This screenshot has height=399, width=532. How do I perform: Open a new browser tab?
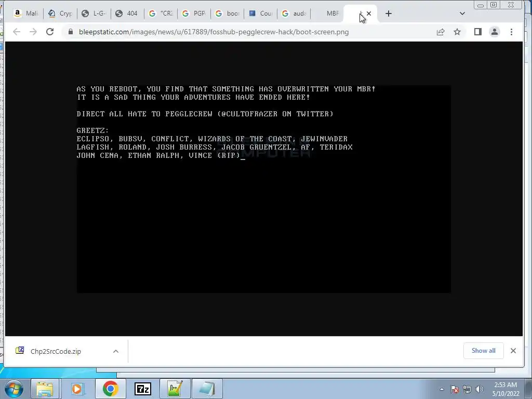point(389,14)
